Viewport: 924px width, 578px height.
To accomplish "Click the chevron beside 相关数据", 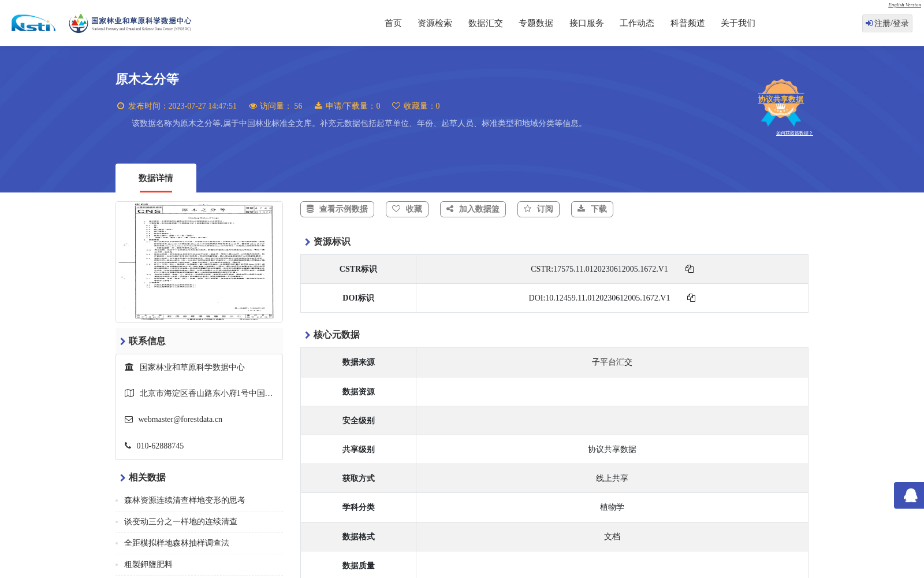I will [122, 478].
